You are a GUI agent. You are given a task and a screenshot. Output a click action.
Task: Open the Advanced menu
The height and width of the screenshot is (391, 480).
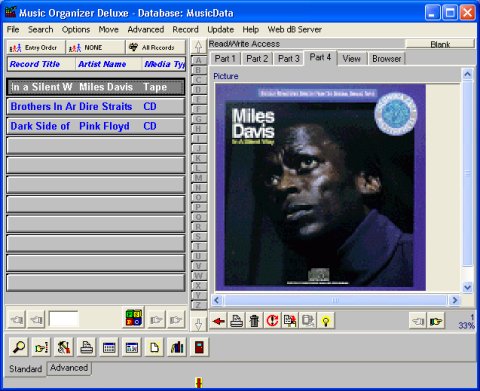point(146,29)
